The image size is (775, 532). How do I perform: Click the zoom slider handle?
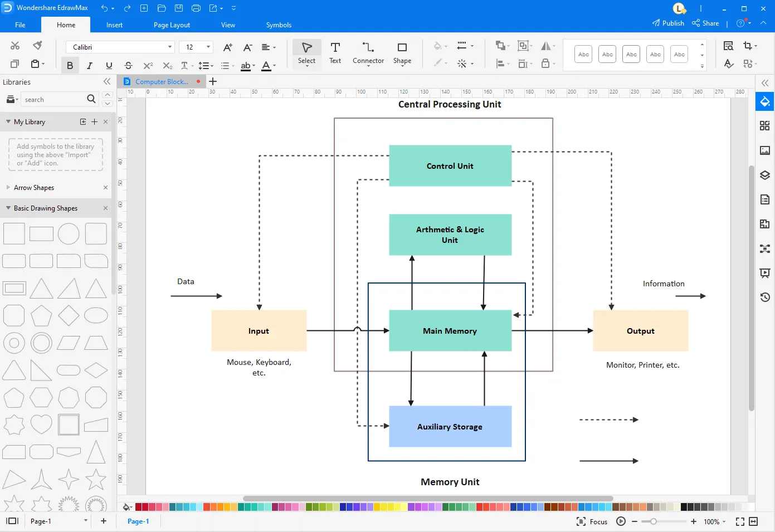[x=654, y=521]
